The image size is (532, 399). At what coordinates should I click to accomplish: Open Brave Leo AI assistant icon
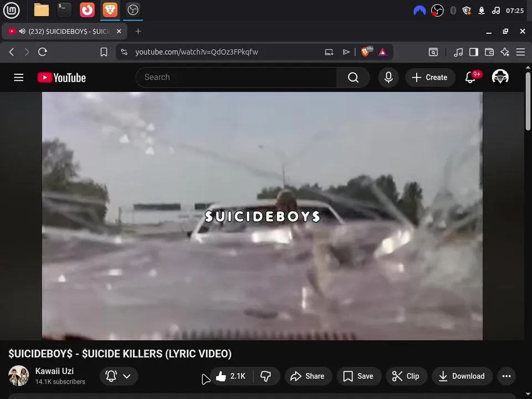[505, 52]
